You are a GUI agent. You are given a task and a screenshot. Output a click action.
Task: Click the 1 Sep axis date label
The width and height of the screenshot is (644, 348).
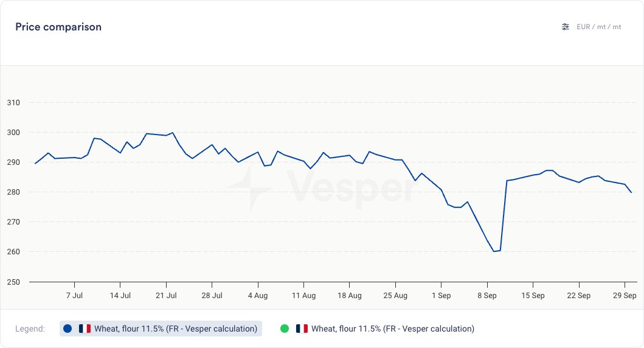click(441, 296)
